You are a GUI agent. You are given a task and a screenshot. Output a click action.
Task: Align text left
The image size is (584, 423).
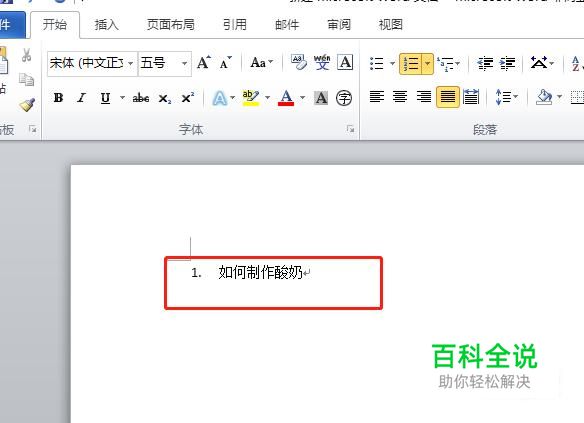(377, 97)
